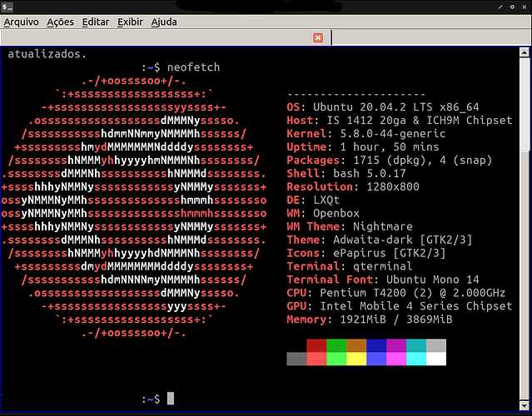Place cursor at the bottom shell prompt

(x=171, y=399)
